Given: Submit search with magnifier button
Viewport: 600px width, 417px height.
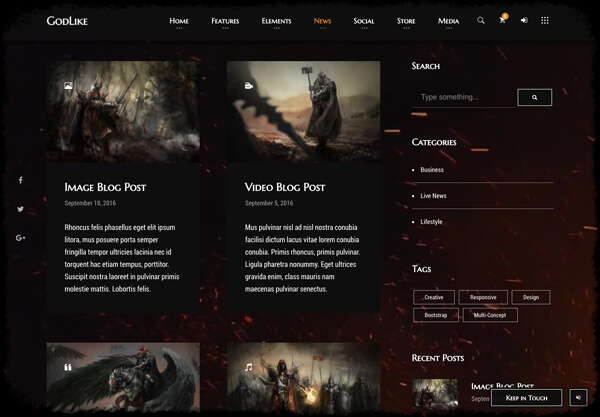Looking at the screenshot, I should point(535,98).
